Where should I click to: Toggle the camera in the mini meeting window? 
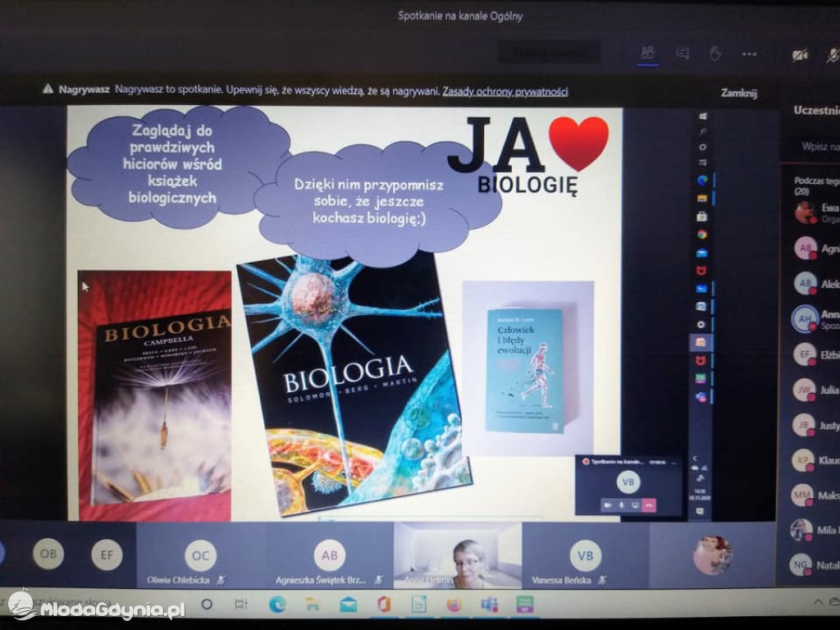pos(608,505)
